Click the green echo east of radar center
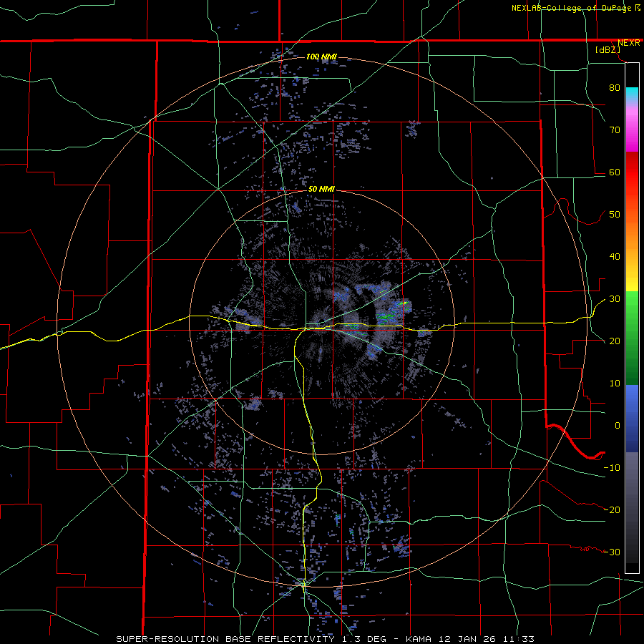 [x=385, y=317]
